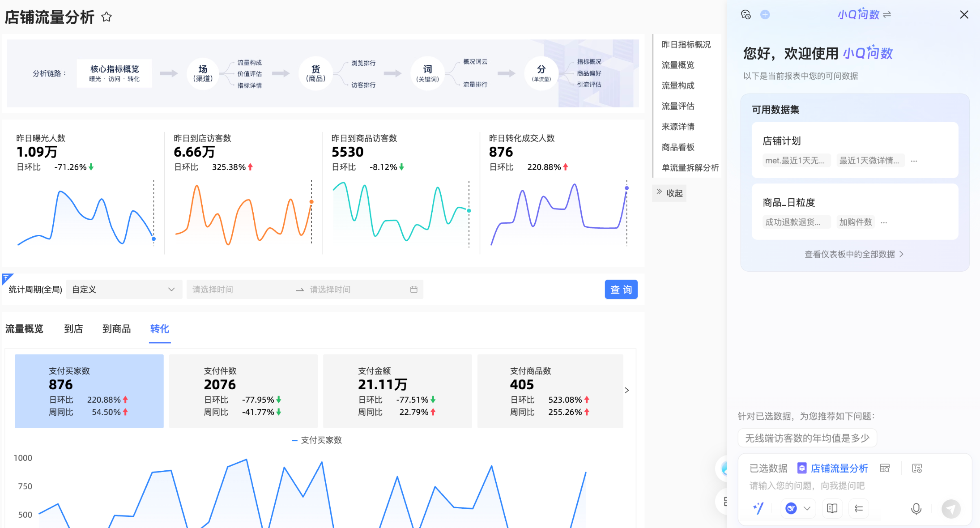This screenshot has height=528, width=980.
Task: Close the 小Q问数 assistant panel
Action: [x=964, y=15]
